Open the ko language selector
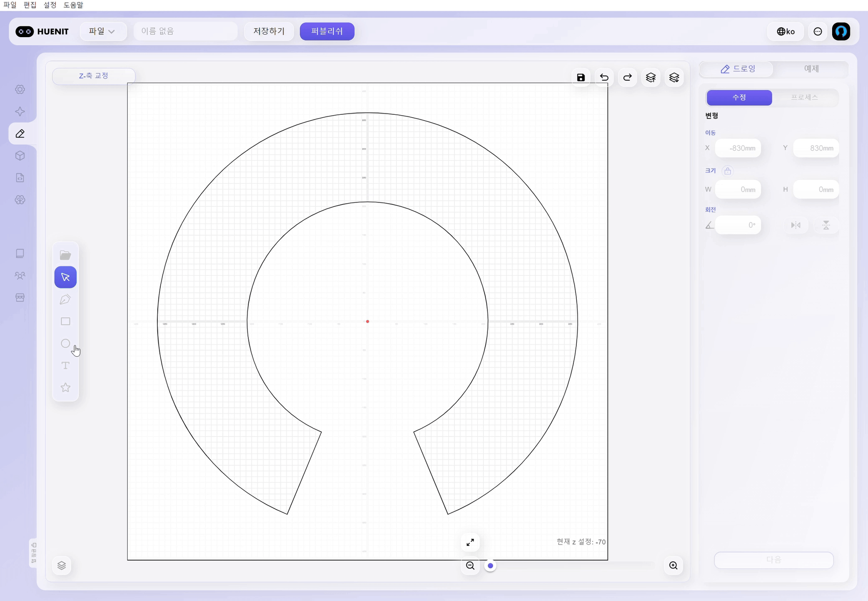Image resolution: width=868 pixels, height=601 pixels. (785, 31)
